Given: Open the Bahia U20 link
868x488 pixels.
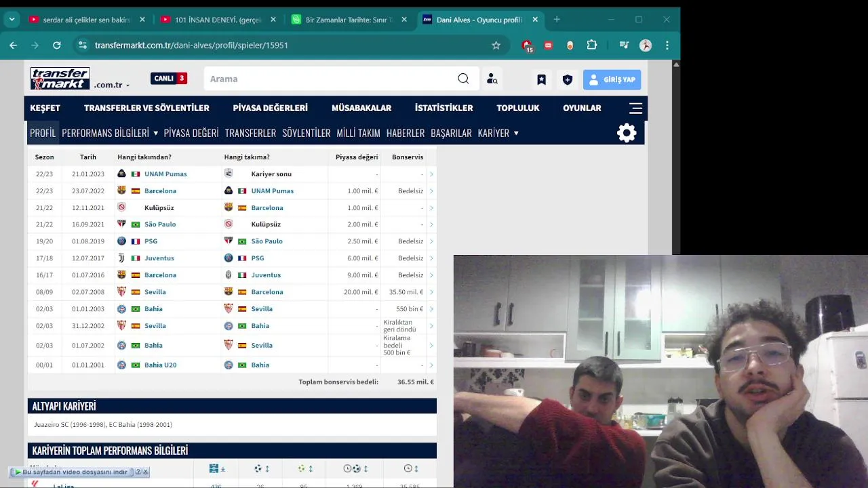Looking at the screenshot, I should click(160, 365).
